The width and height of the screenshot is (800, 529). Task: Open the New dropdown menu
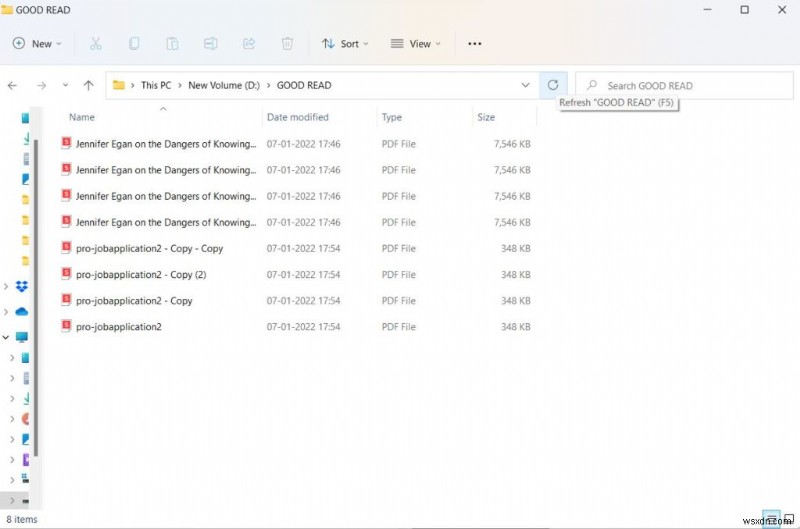coord(37,44)
